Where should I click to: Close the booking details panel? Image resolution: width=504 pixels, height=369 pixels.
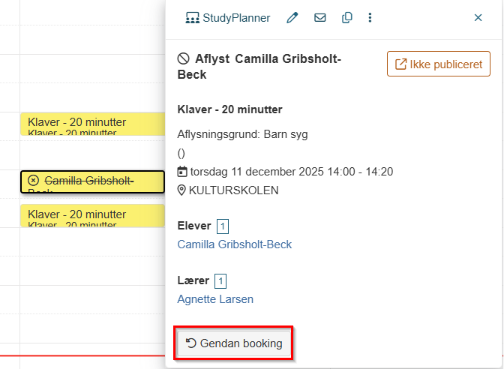pyautogui.click(x=478, y=18)
